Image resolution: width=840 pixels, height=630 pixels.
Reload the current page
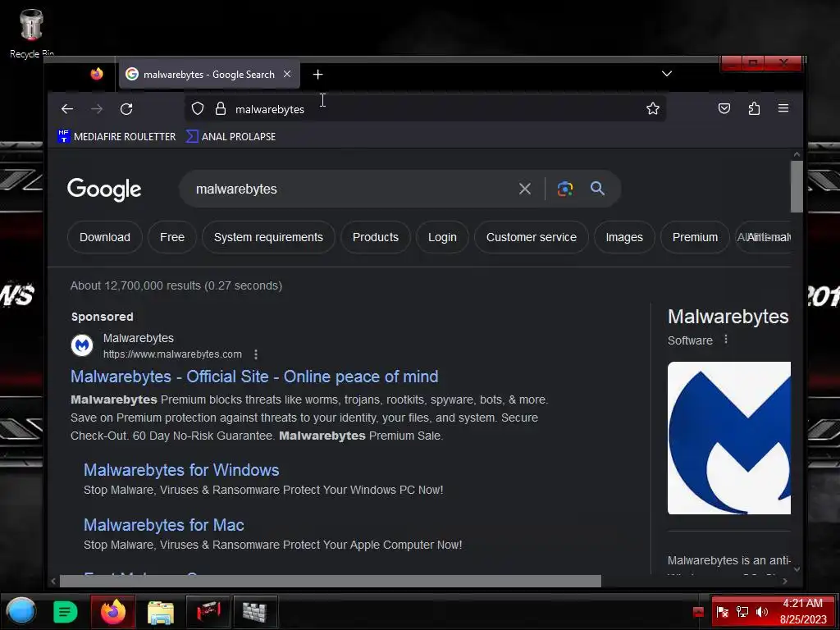[x=126, y=109]
